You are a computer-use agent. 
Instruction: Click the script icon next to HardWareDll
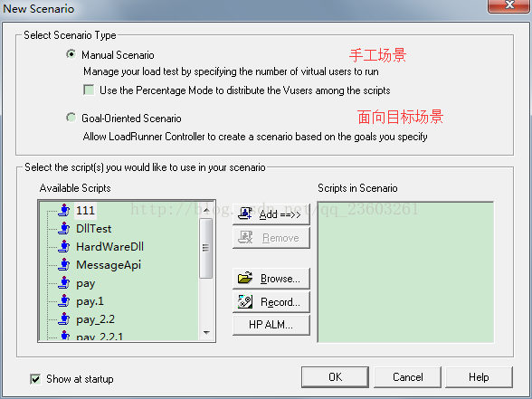point(63,246)
